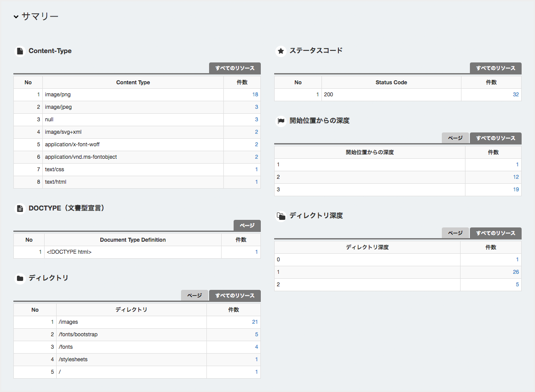Open count 32 for status code 200
This screenshot has height=392, width=535.
pos(516,95)
